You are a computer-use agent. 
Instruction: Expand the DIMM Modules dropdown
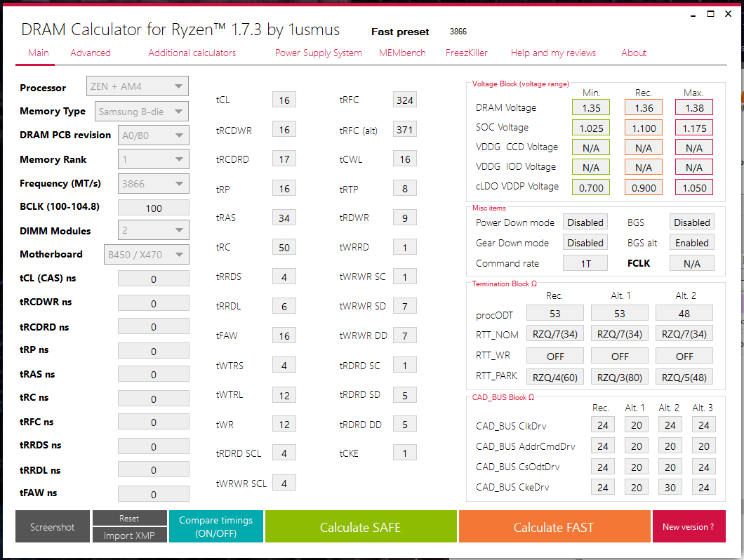153,230
